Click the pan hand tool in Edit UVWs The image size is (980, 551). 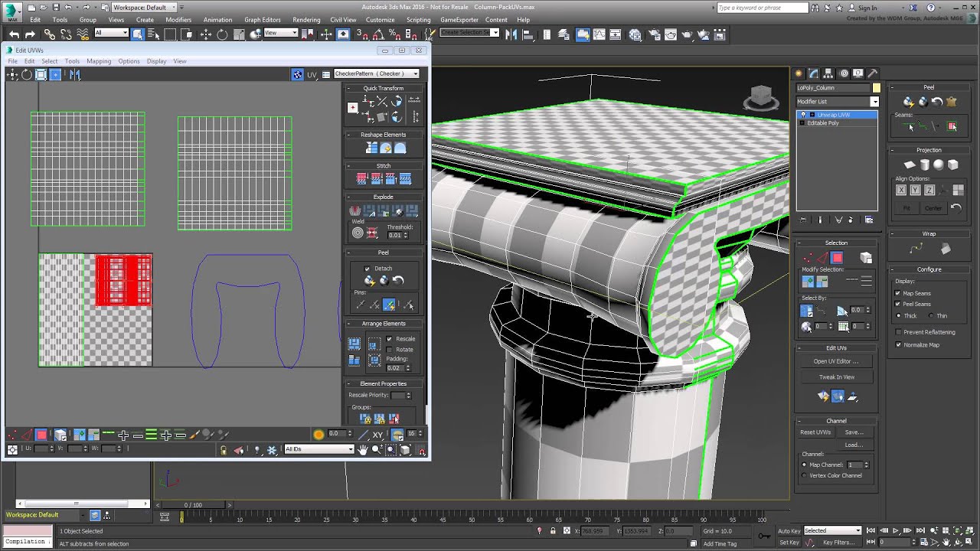pyautogui.click(x=363, y=449)
